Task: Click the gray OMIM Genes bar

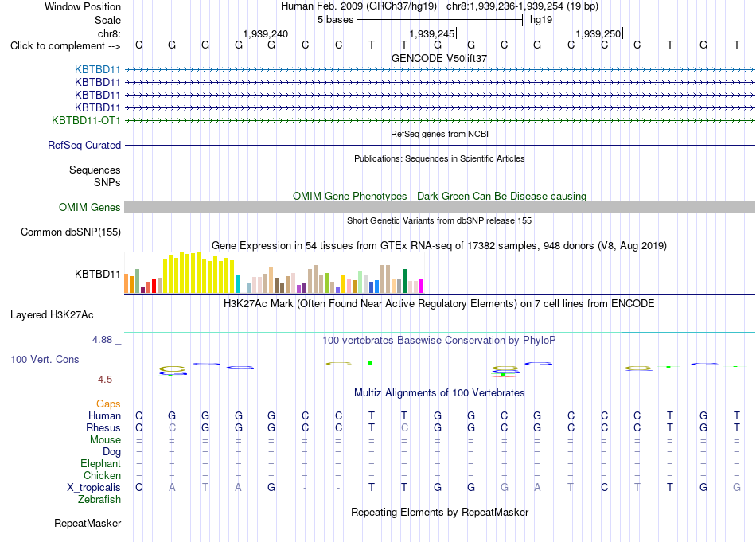Action: pyautogui.click(x=439, y=208)
